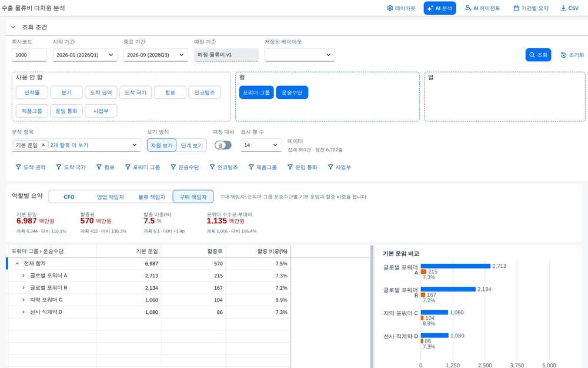Remove the 기본 운임 chip with its ×

point(43,145)
